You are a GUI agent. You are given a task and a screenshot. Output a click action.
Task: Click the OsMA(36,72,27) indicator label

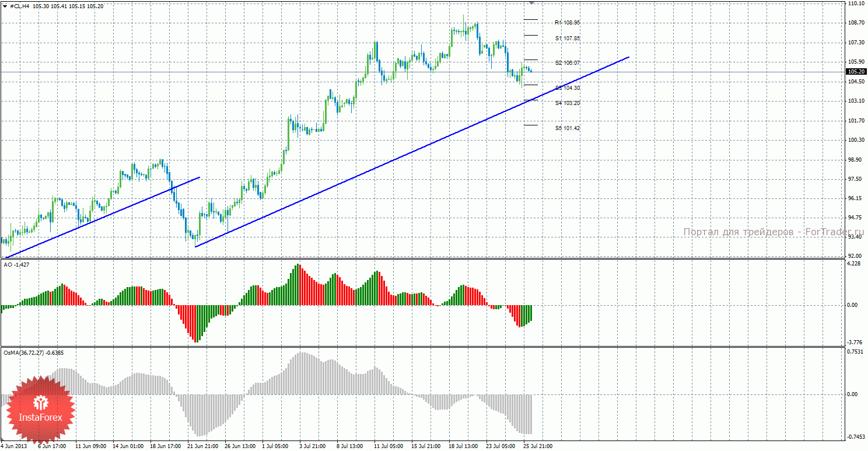33,352
